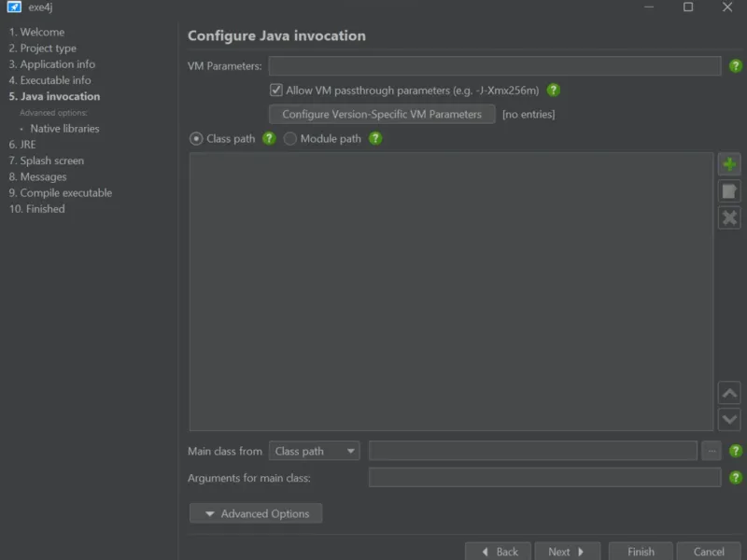Image resolution: width=747 pixels, height=560 pixels.
Task: Click inside the empty classpath list area
Action: (451, 291)
